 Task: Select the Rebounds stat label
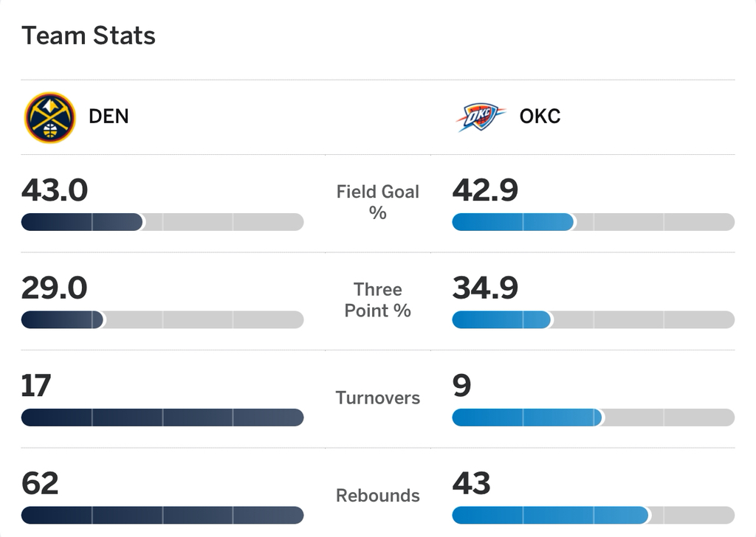click(x=378, y=496)
